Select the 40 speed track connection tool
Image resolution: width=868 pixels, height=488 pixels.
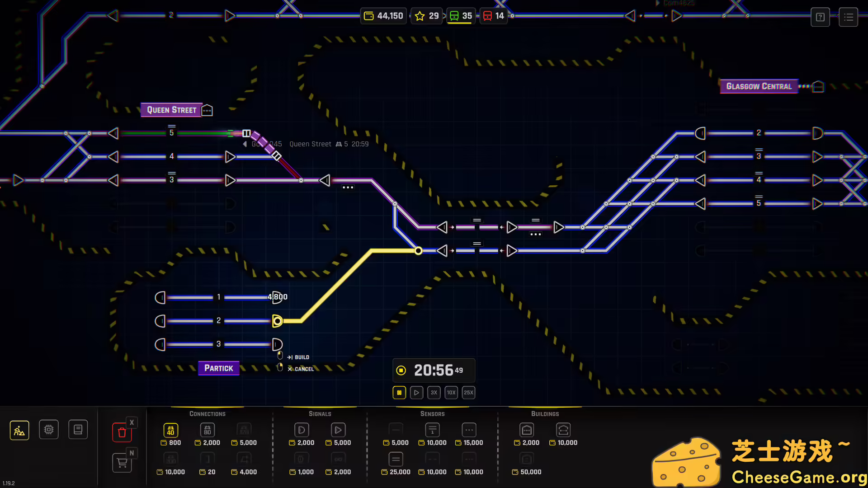coord(170,430)
